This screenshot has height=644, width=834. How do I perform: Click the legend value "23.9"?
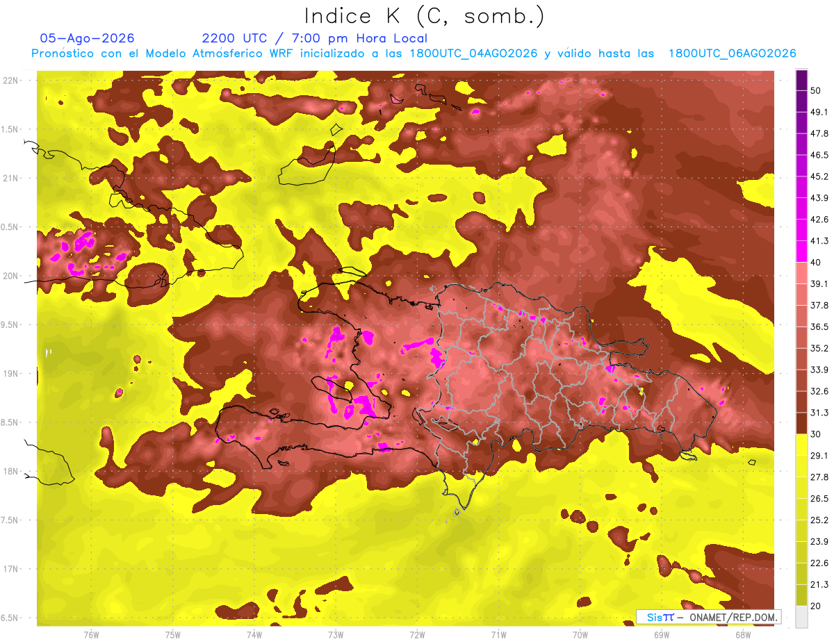(x=819, y=542)
